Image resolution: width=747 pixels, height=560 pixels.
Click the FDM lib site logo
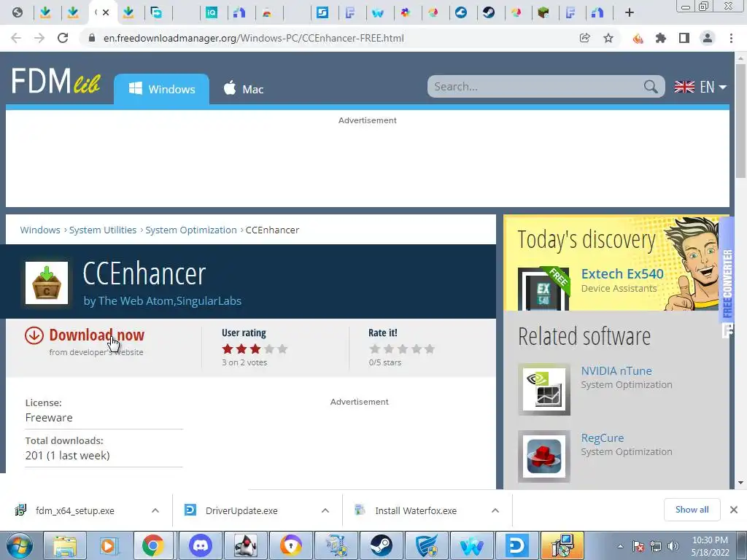click(x=55, y=81)
